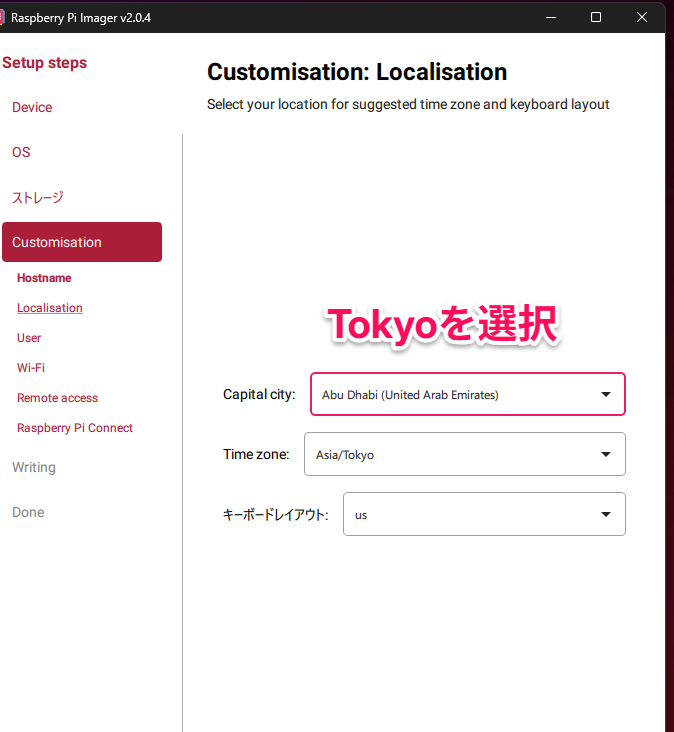Click the Raspberry Pi Imager app icon
This screenshot has width=674, height=732.
click(3, 17)
